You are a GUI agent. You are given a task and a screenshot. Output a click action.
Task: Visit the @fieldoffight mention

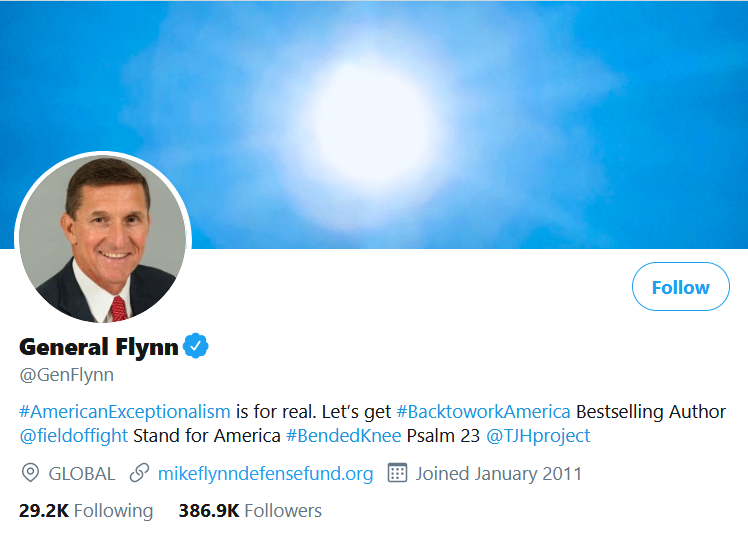click(x=73, y=436)
